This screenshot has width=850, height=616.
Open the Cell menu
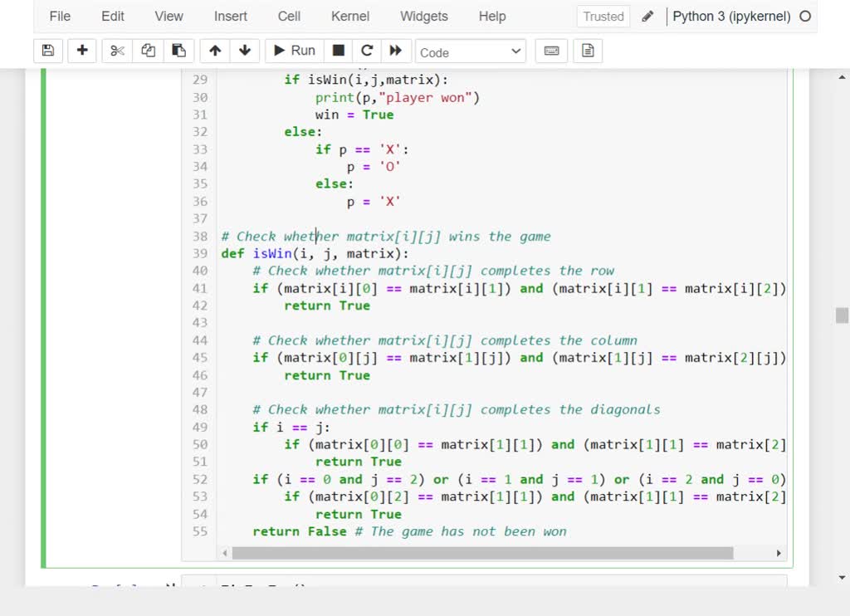(290, 17)
